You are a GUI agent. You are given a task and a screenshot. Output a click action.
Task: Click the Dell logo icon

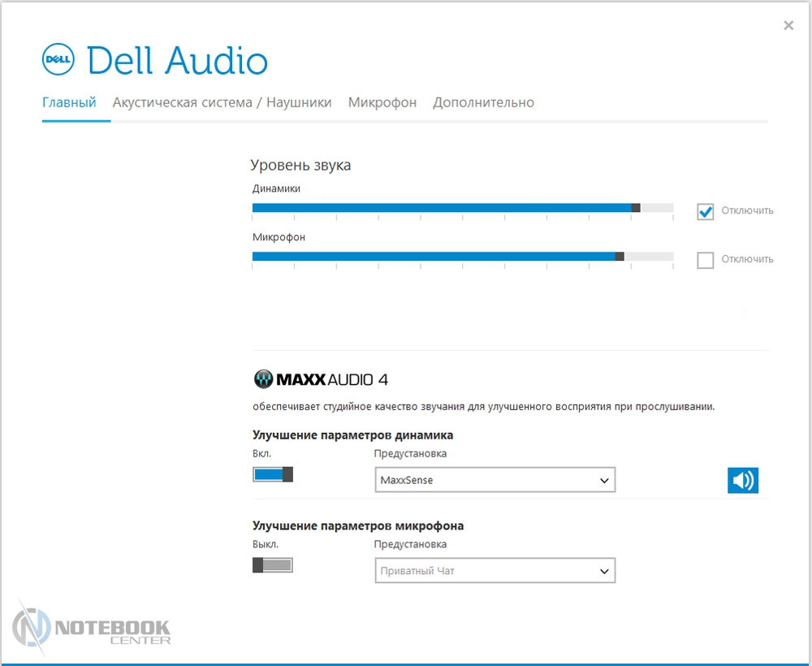pos(58,61)
